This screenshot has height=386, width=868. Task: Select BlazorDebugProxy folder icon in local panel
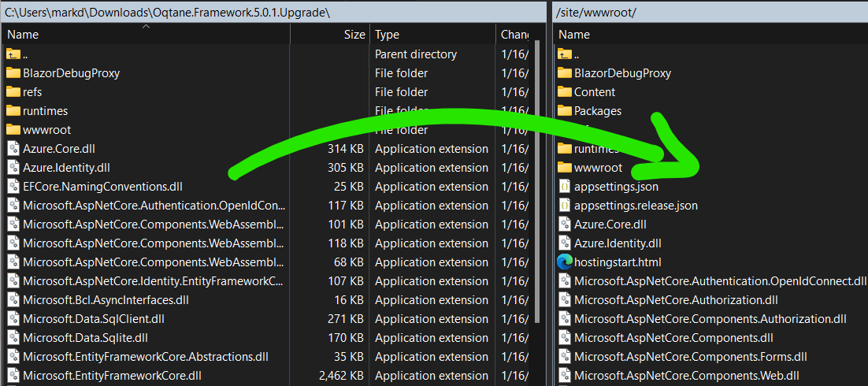tap(13, 72)
